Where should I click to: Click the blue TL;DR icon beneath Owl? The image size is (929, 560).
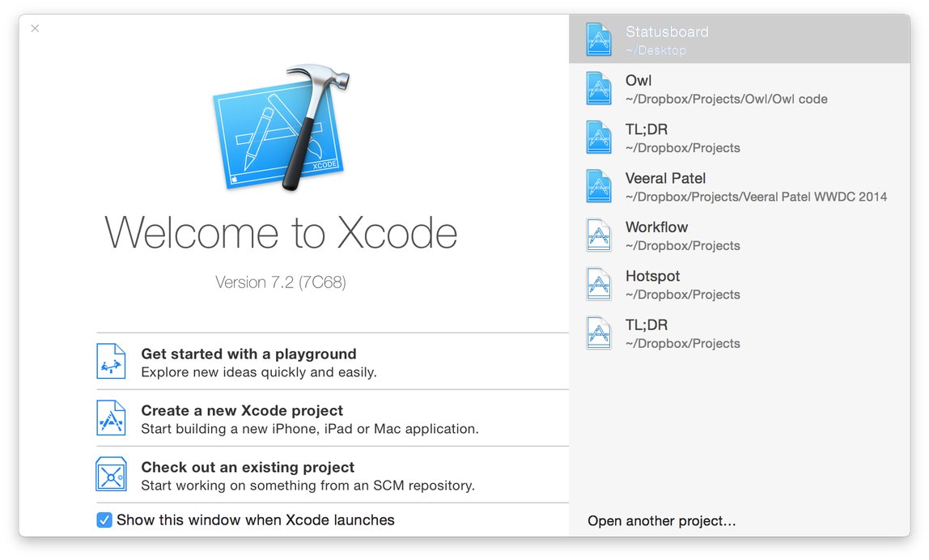[x=598, y=137]
